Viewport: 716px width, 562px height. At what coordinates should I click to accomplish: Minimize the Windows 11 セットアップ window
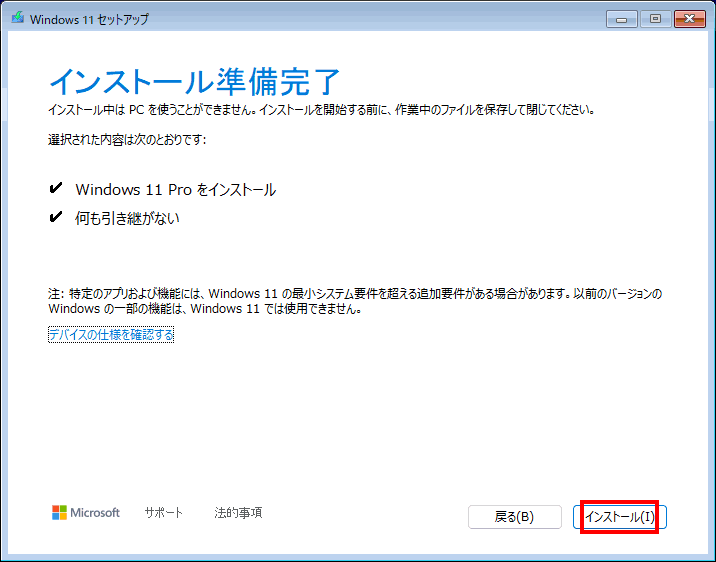point(621,19)
